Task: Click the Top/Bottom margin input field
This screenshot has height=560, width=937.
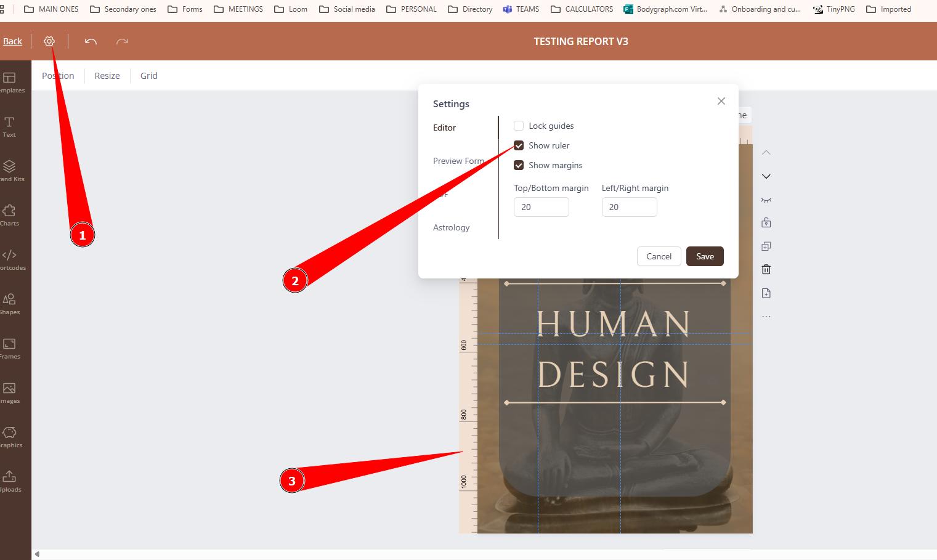Action: (541, 207)
